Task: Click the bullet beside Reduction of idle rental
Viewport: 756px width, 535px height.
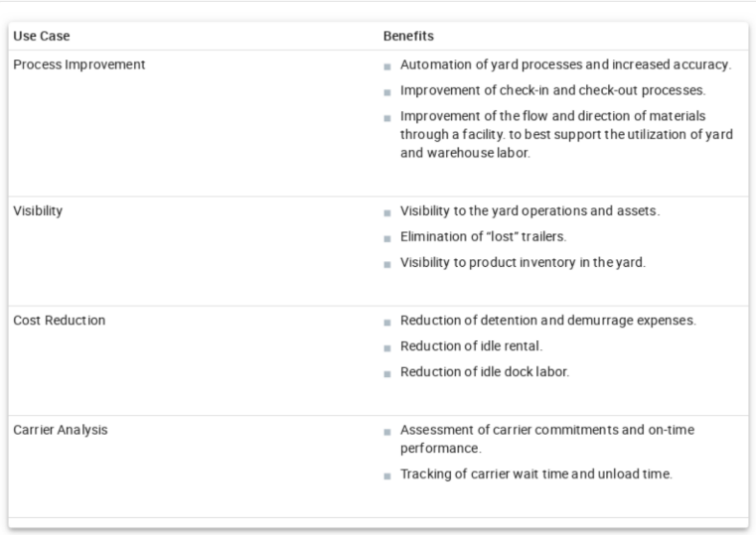Action: click(386, 347)
